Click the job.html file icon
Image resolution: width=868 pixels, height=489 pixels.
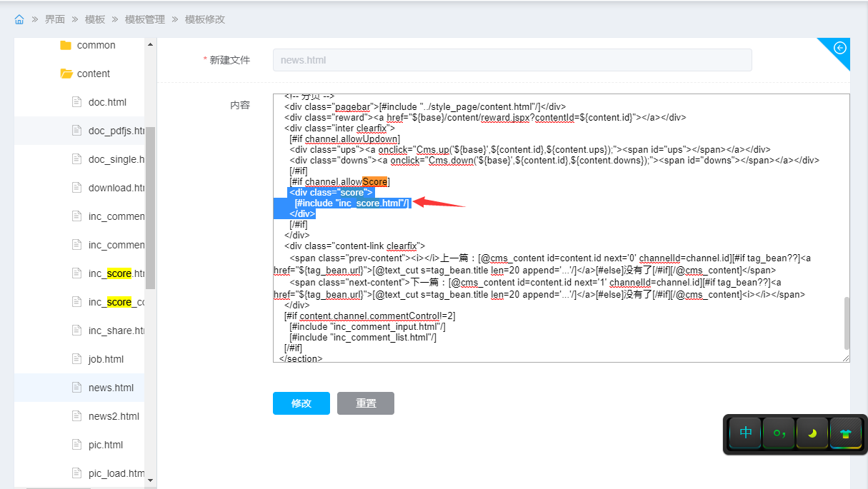pyautogui.click(x=77, y=359)
